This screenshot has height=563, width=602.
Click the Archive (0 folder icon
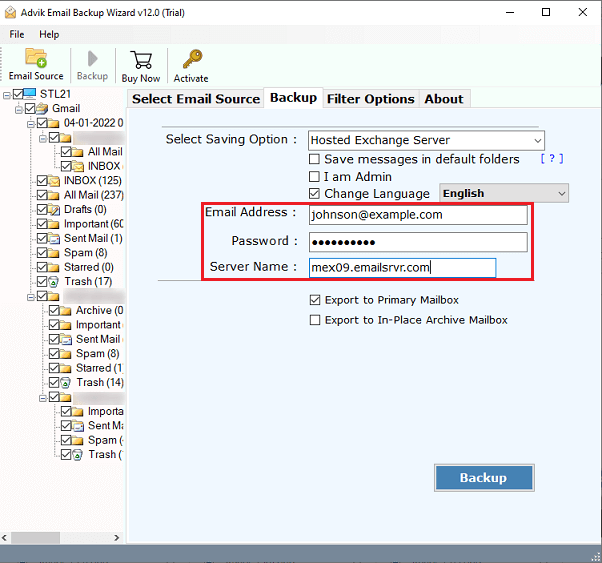tap(66, 311)
